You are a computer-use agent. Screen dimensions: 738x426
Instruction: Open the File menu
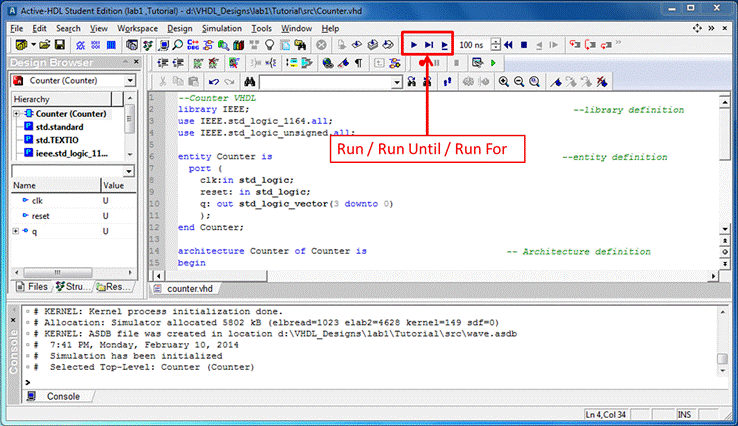(16, 29)
